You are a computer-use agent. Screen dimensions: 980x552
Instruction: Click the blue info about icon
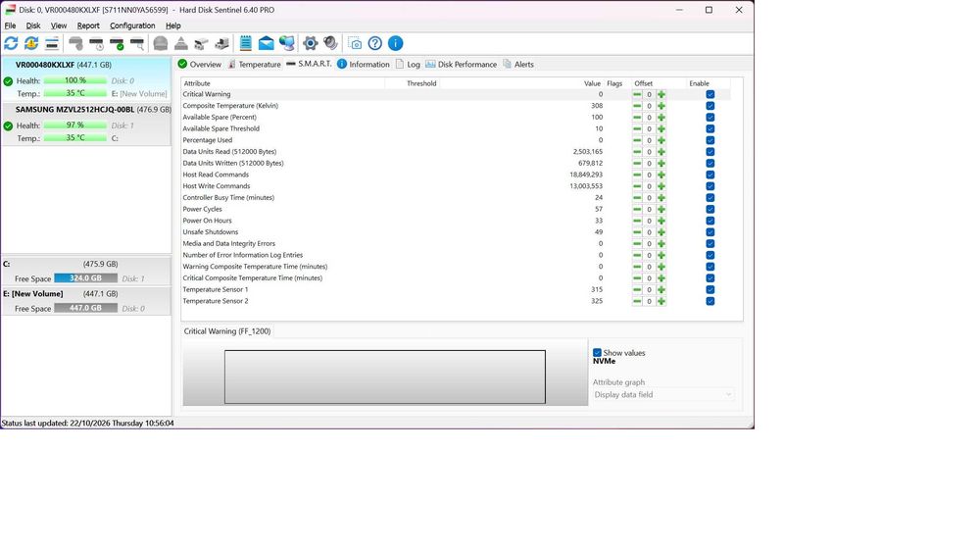click(396, 43)
